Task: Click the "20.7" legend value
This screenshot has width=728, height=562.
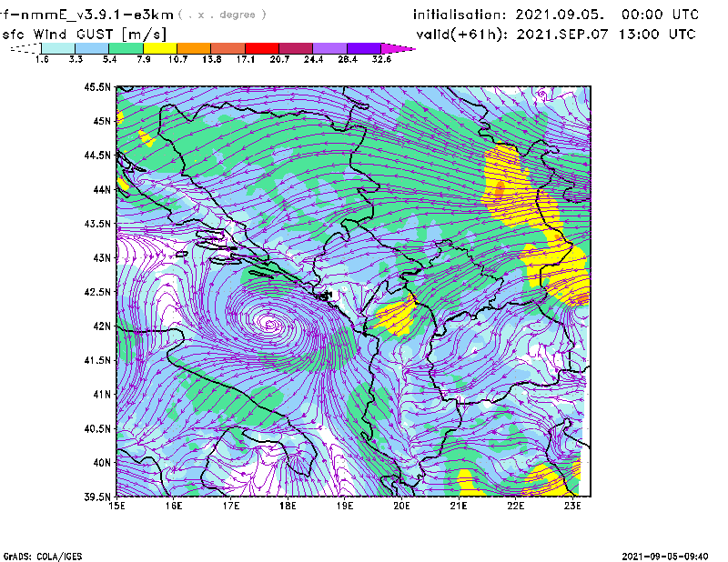Action: [x=279, y=59]
